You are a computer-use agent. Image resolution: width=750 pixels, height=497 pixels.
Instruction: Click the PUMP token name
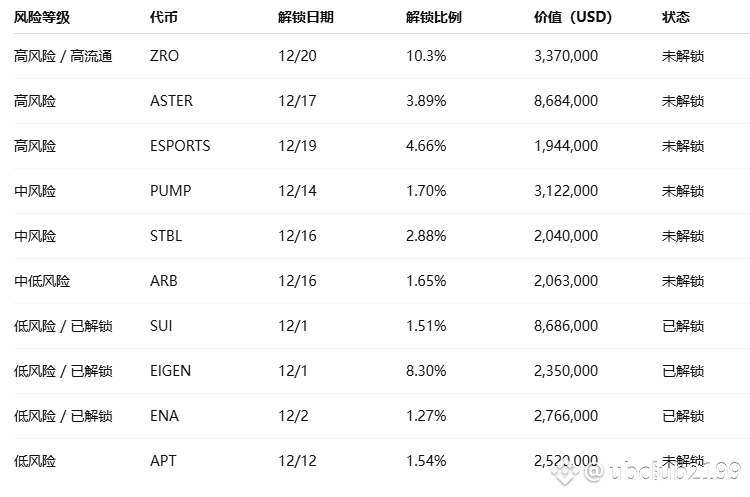point(170,191)
